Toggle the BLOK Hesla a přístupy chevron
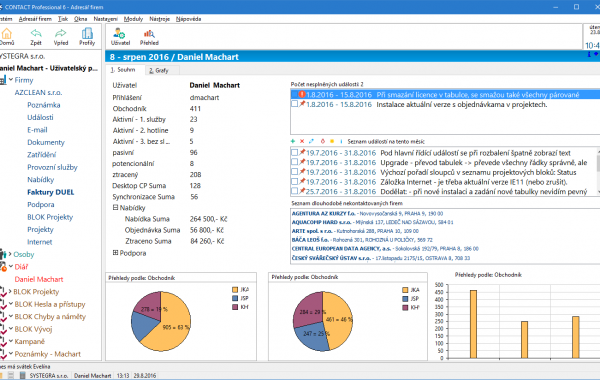 coord(11,303)
